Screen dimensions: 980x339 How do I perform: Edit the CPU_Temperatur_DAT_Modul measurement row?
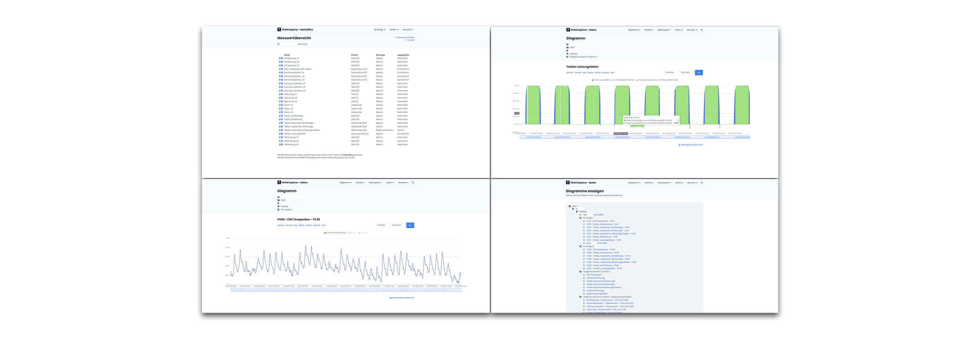(x=280, y=69)
